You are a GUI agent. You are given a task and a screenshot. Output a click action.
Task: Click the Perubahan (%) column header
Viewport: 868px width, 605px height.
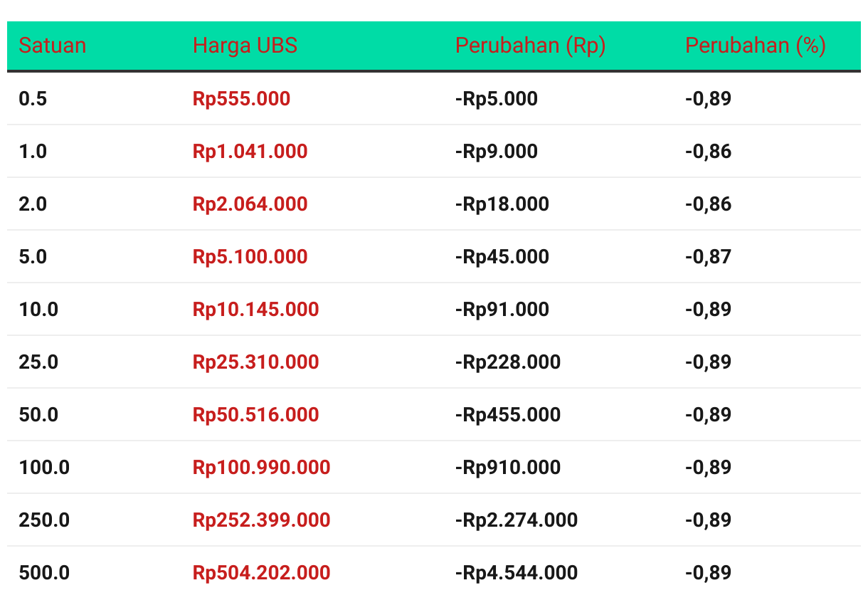pos(755,46)
